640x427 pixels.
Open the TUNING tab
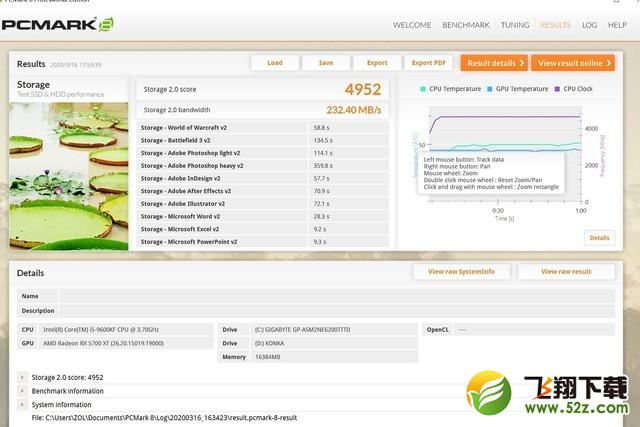[x=515, y=25]
